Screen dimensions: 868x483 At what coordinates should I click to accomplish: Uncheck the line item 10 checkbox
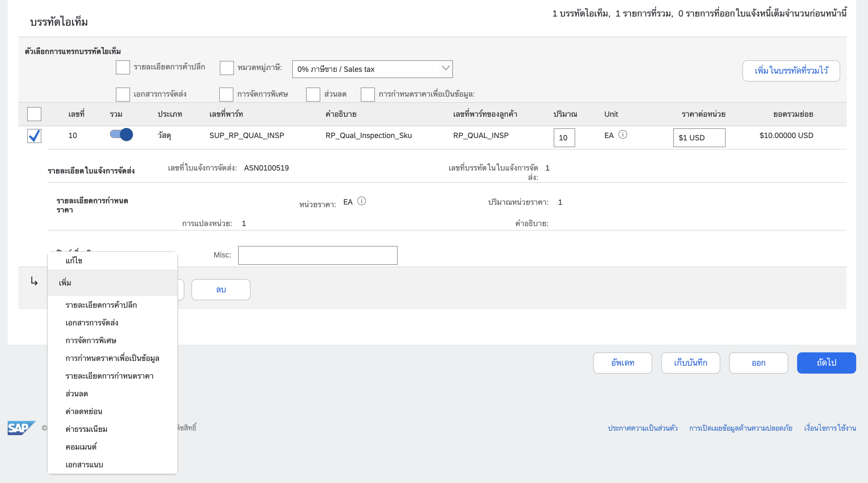pyautogui.click(x=34, y=136)
